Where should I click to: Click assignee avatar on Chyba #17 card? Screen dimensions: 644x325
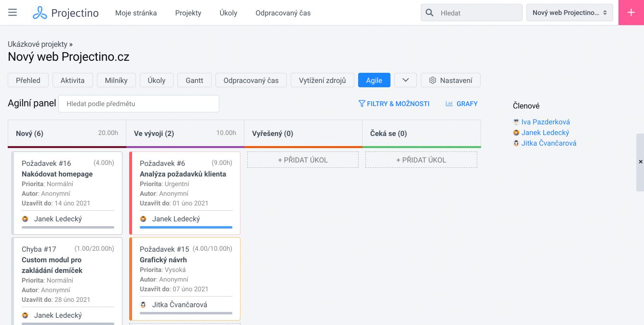25,315
